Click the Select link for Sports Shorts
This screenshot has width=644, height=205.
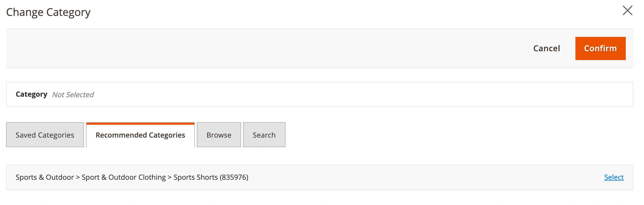pos(614,177)
